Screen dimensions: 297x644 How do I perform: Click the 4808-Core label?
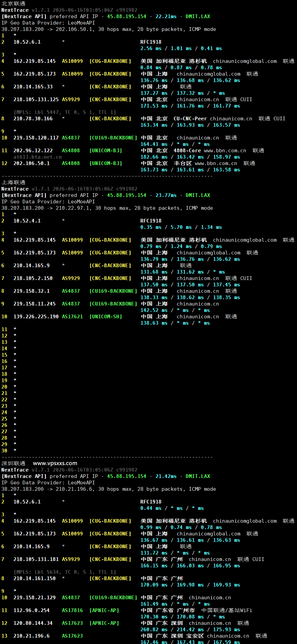click(x=187, y=151)
